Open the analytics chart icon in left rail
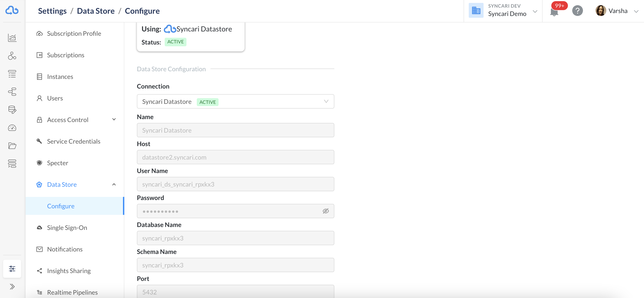 pyautogui.click(x=12, y=38)
